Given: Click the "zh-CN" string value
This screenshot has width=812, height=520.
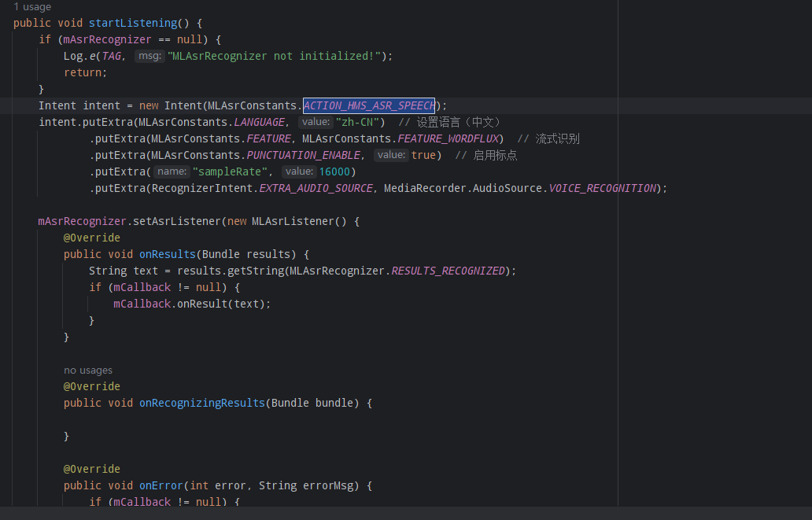Looking at the screenshot, I should click(x=357, y=122).
